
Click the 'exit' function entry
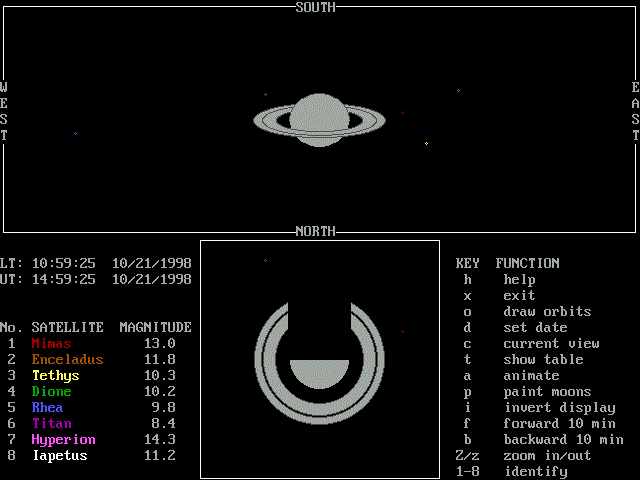(x=519, y=296)
